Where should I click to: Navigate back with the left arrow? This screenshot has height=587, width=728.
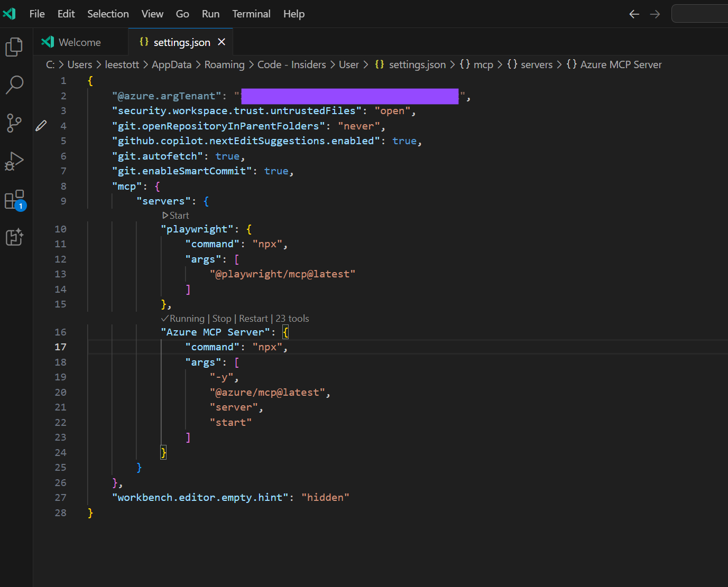point(634,14)
